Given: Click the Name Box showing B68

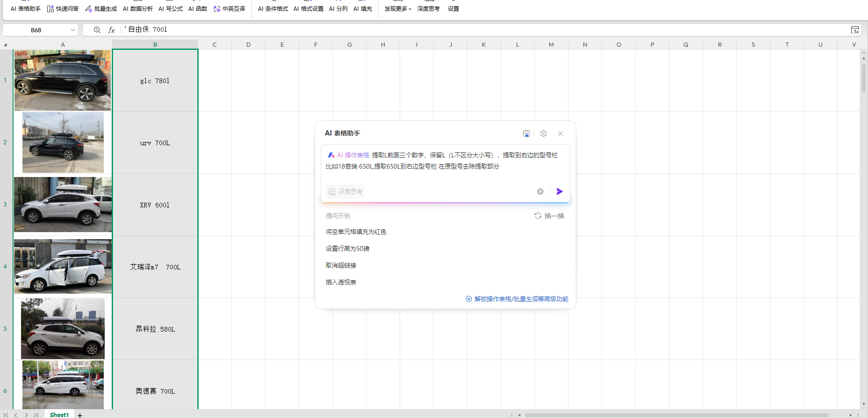Looking at the screenshot, I should 36,30.
